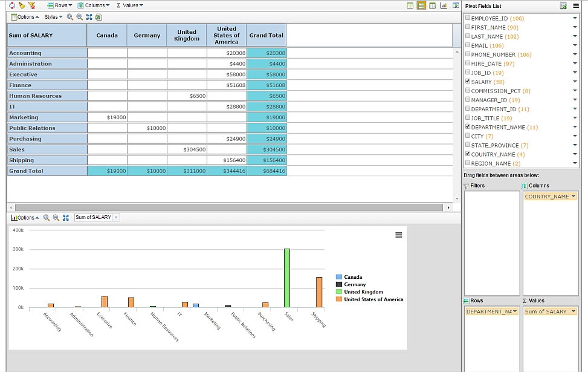
Task: Open the Rows menu
Action: 61,5
